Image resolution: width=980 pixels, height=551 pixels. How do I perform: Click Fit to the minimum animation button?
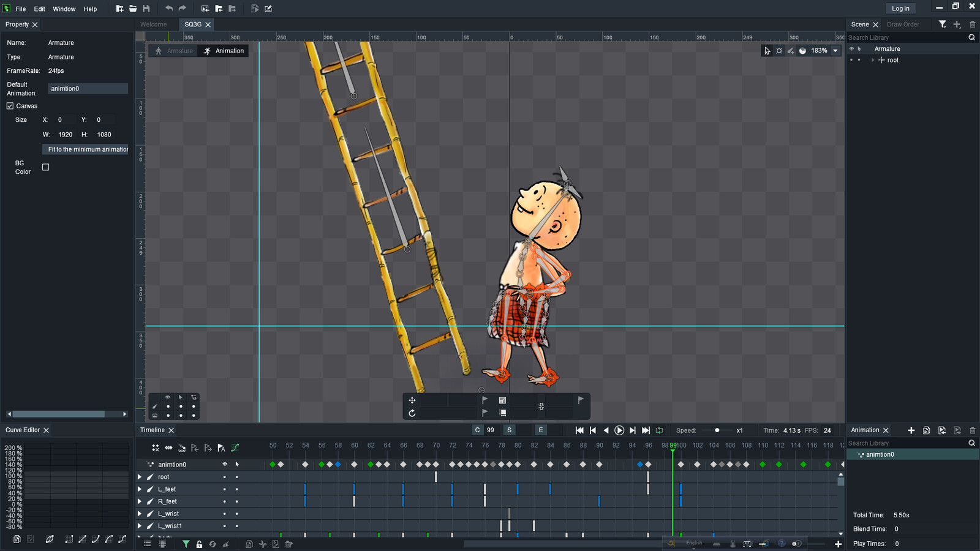pos(86,149)
